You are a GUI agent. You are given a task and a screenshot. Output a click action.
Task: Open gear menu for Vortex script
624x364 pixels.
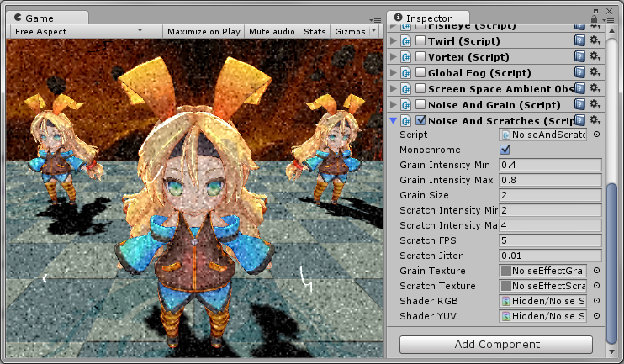click(595, 56)
